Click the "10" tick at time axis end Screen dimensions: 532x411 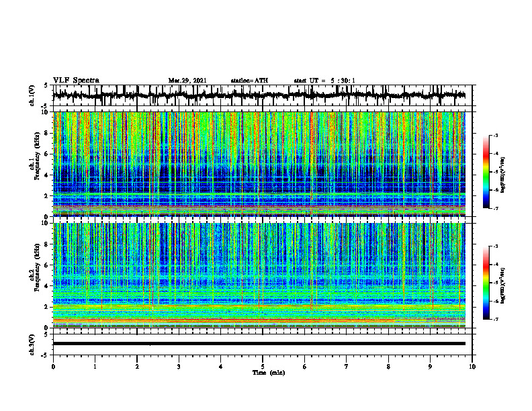(x=472, y=367)
